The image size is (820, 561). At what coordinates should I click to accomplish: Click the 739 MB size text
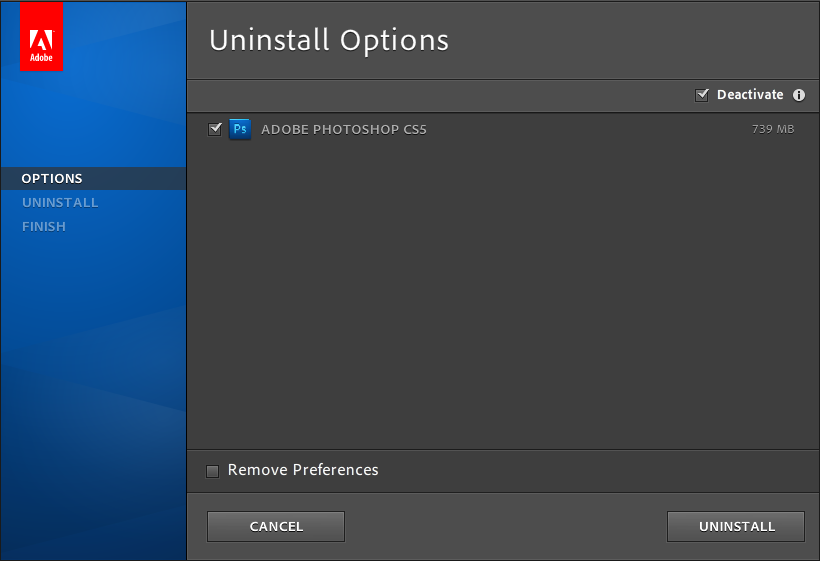point(773,129)
